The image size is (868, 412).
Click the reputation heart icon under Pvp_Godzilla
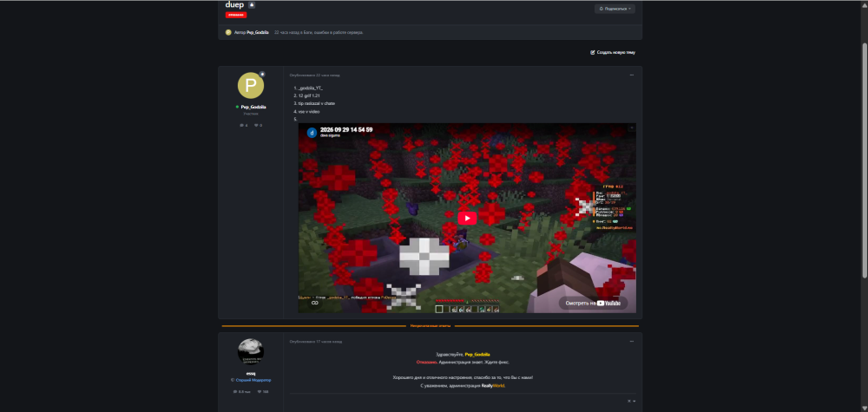click(x=258, y=126)
